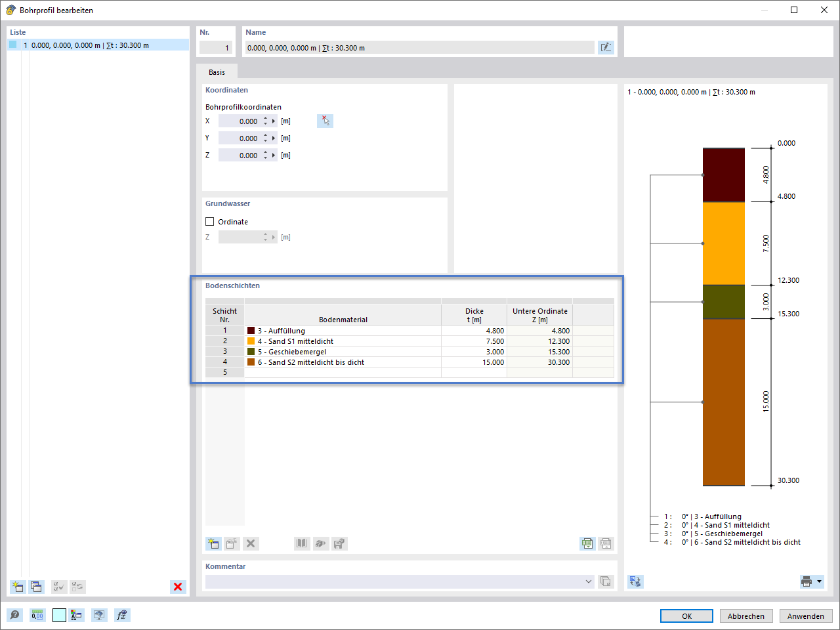Confirm dialog with OK button
The image size is (840, 630).
pos(686,616)
